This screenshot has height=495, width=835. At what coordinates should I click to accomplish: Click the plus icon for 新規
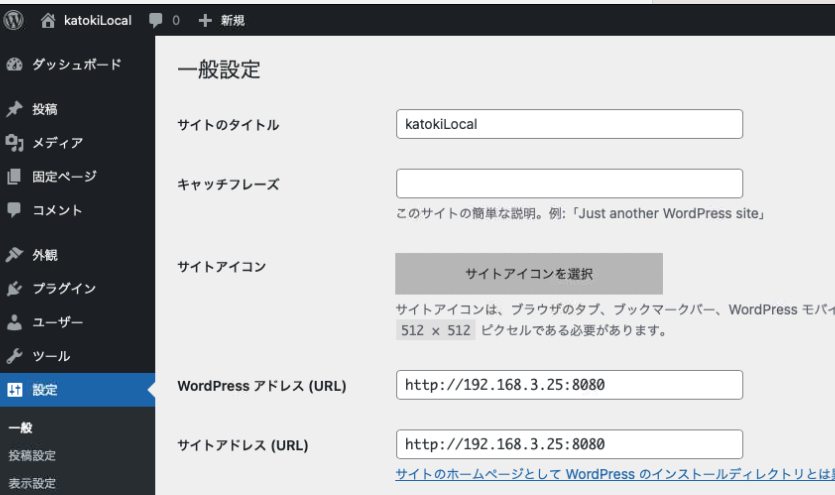(205, 20)
